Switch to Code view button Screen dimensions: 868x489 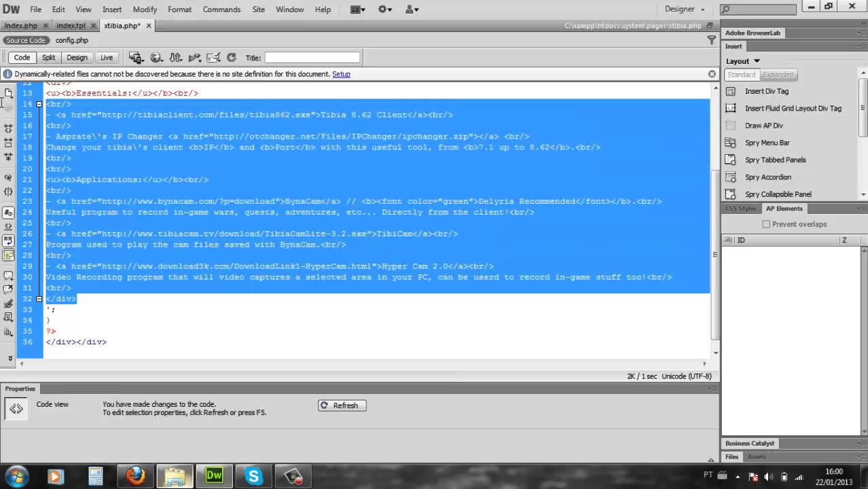22,58
